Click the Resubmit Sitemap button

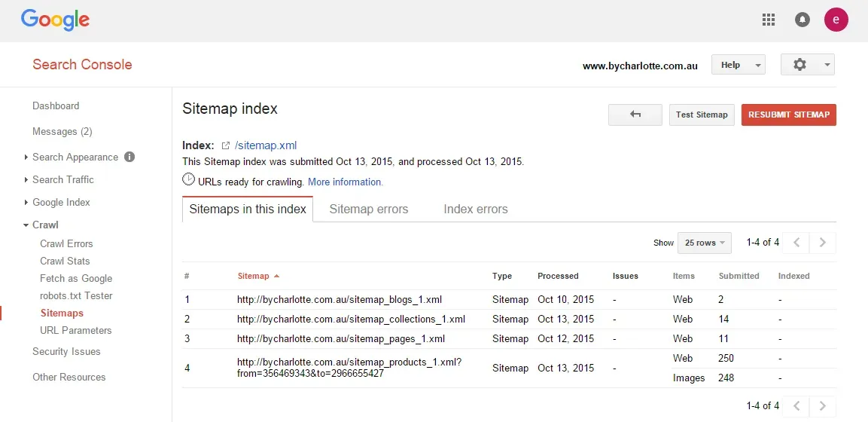coord(788,115)
